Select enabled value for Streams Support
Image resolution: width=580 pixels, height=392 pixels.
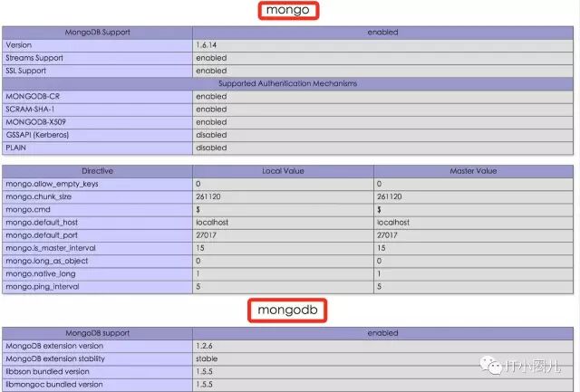point(211,58)
